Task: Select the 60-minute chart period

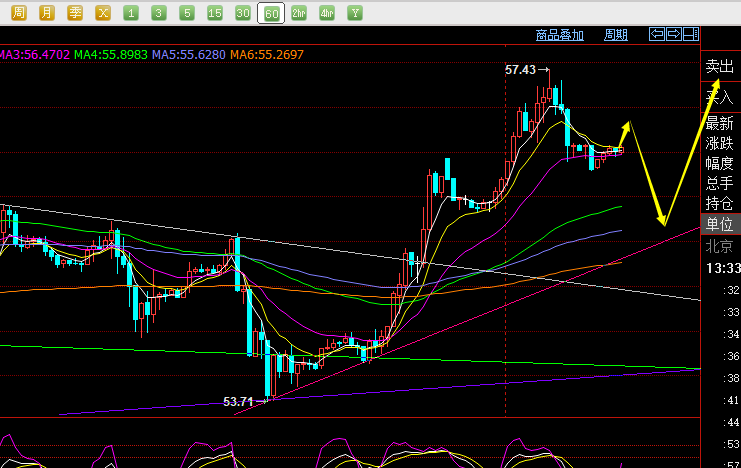Action: pos(270,13)
